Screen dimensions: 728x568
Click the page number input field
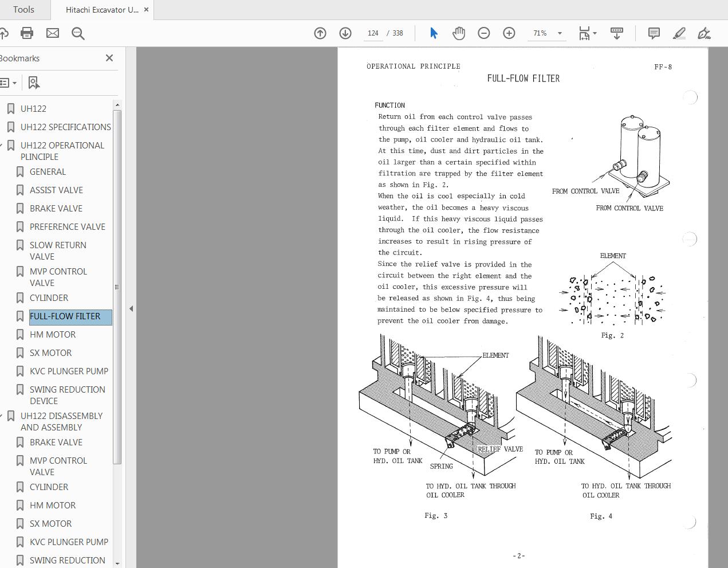(373, 33)
